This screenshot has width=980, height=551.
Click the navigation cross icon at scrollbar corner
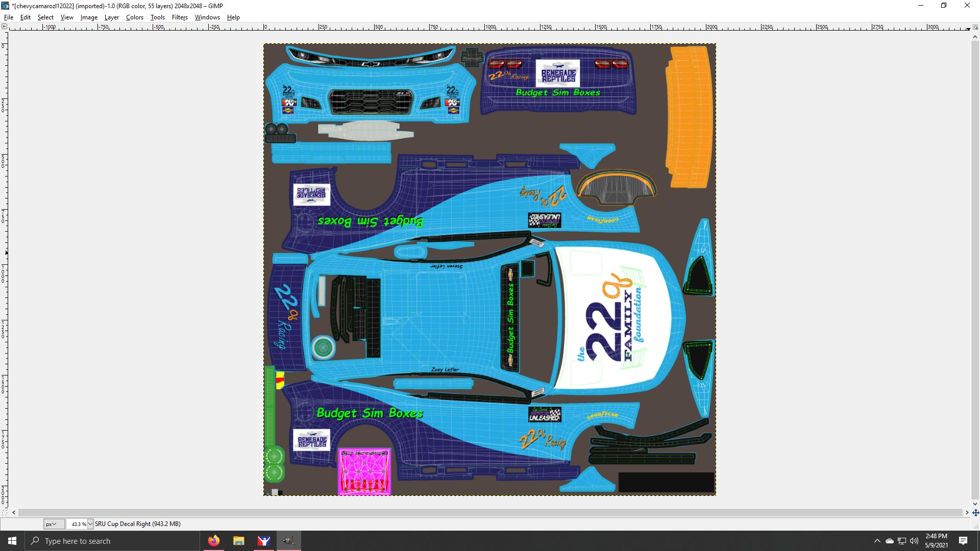pyautogui.click(x=975, y=513)
